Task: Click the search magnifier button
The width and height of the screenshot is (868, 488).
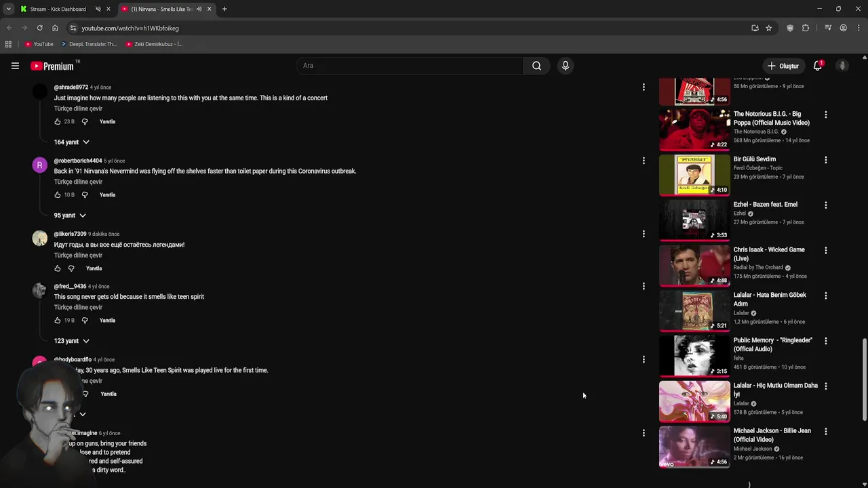Action: (x=536, y=66)
